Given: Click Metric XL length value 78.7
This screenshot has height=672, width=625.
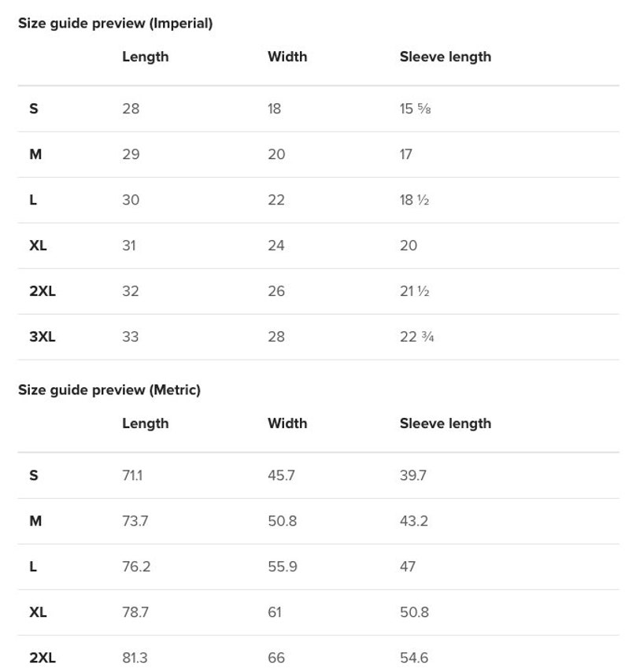Looking at the screenshot, I should coord(135,612).
